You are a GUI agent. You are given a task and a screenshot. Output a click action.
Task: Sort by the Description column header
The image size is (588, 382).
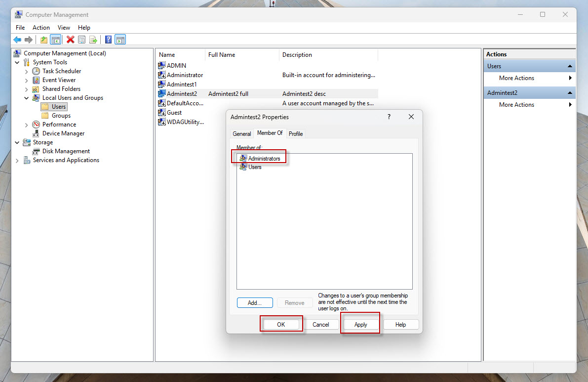click(x=328, y=55)
